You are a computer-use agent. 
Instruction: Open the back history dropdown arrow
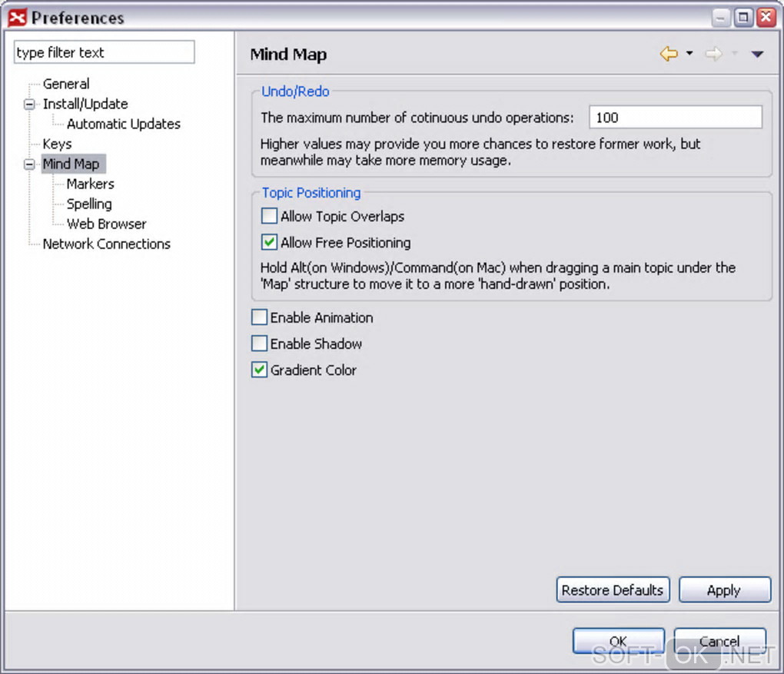tap(689, 54)
